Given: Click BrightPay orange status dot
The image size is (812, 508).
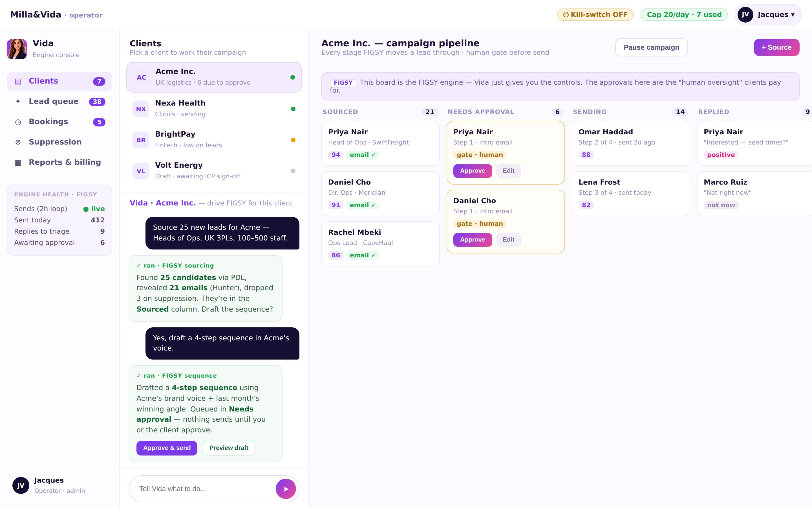Looking at the screenshot, I should click(x=293, y=140).
